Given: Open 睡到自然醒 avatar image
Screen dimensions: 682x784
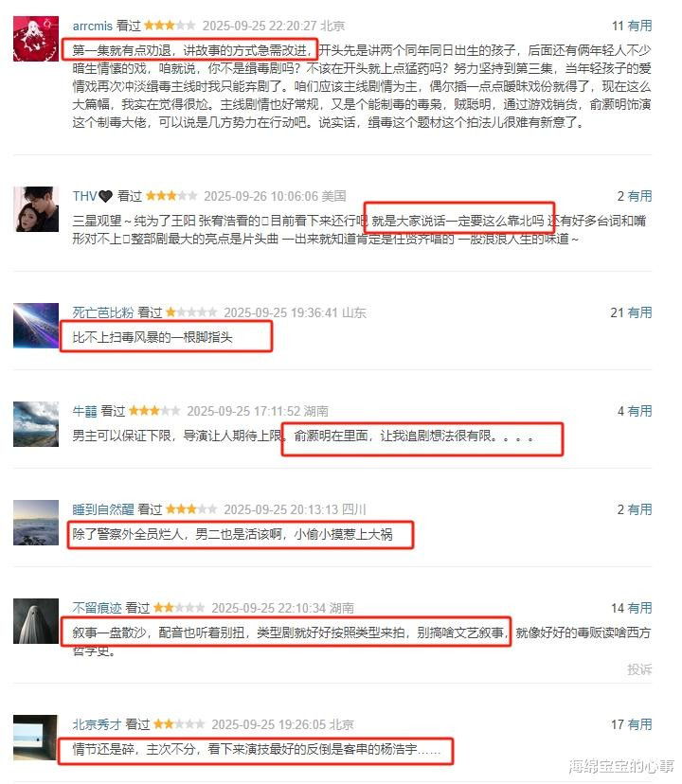Looking at the screenshot, I should pyautogui.click(x=36, y=523).
